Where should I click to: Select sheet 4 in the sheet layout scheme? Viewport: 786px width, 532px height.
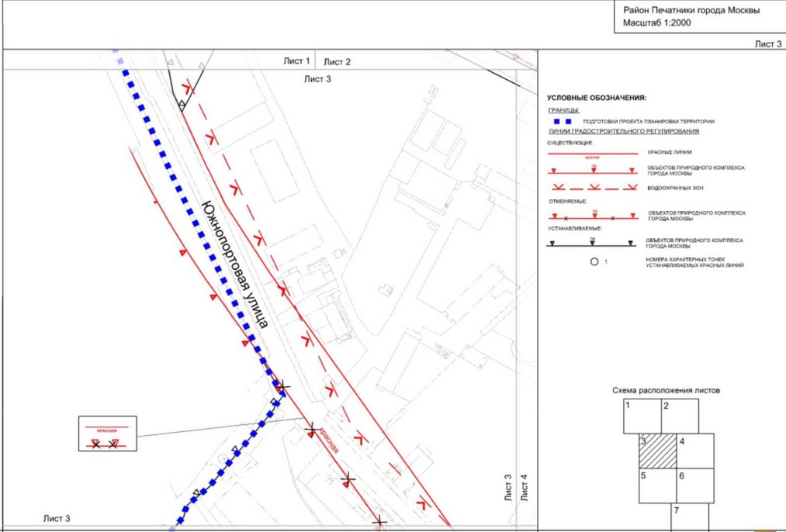coord(695,451)
